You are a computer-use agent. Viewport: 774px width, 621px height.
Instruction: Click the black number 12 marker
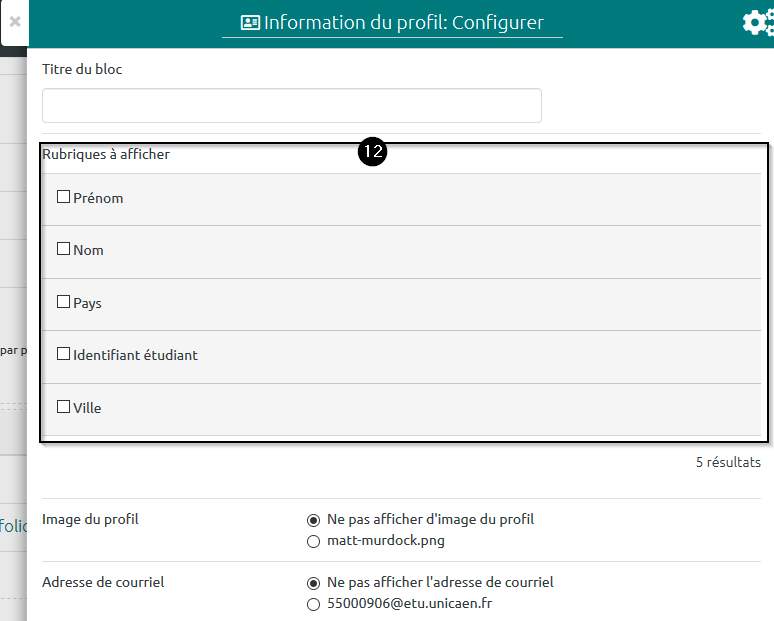click(x=373, y=153)
